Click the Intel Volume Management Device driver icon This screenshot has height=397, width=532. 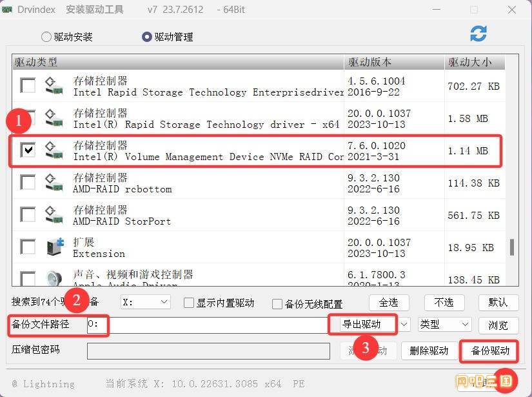click(54, 150)
